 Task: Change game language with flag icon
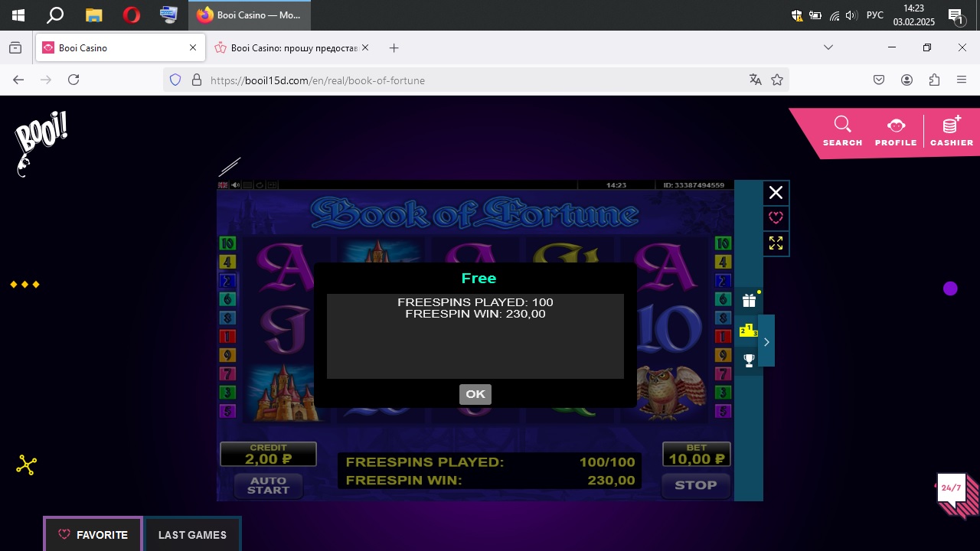[223, 185]
